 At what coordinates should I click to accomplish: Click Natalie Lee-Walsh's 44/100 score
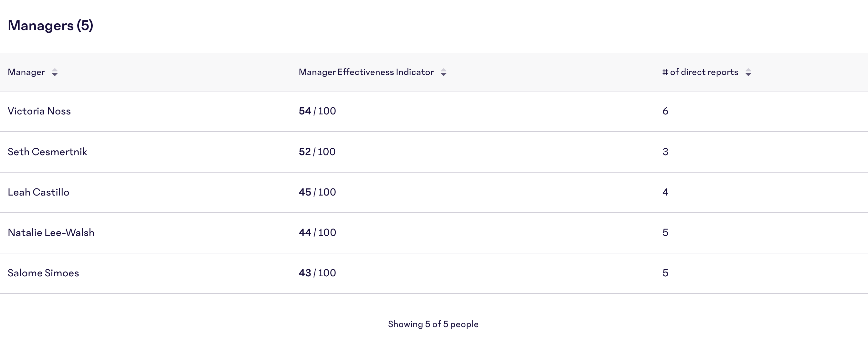[317, 232]
